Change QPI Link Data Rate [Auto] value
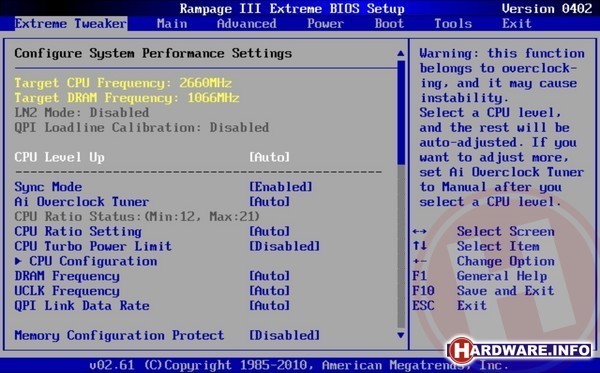 269,306
